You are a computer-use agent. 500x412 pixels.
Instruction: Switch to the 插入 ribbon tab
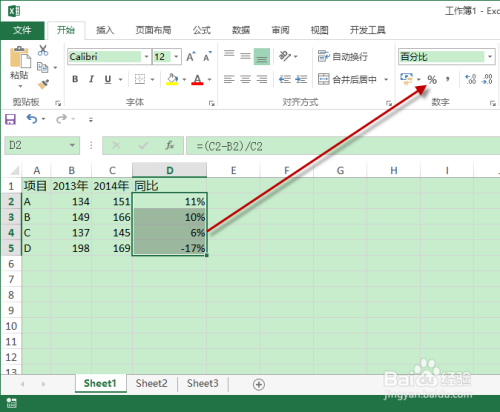[x=105, y=30]
